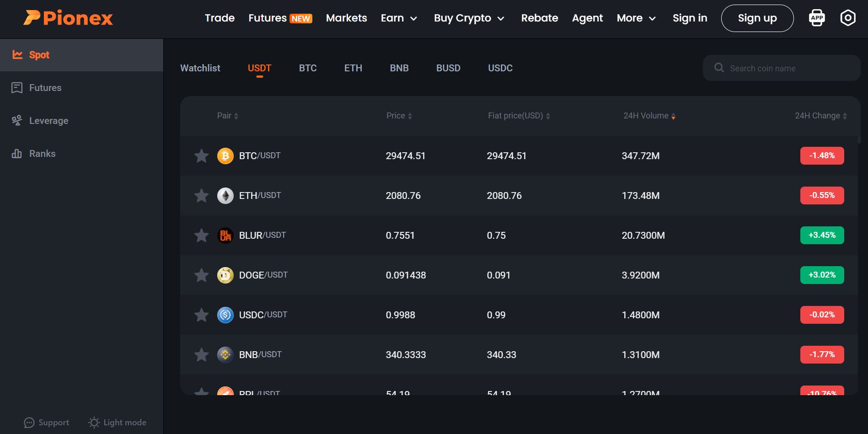
Task: Sort table by Price column
Action: [x=399, y=116]
